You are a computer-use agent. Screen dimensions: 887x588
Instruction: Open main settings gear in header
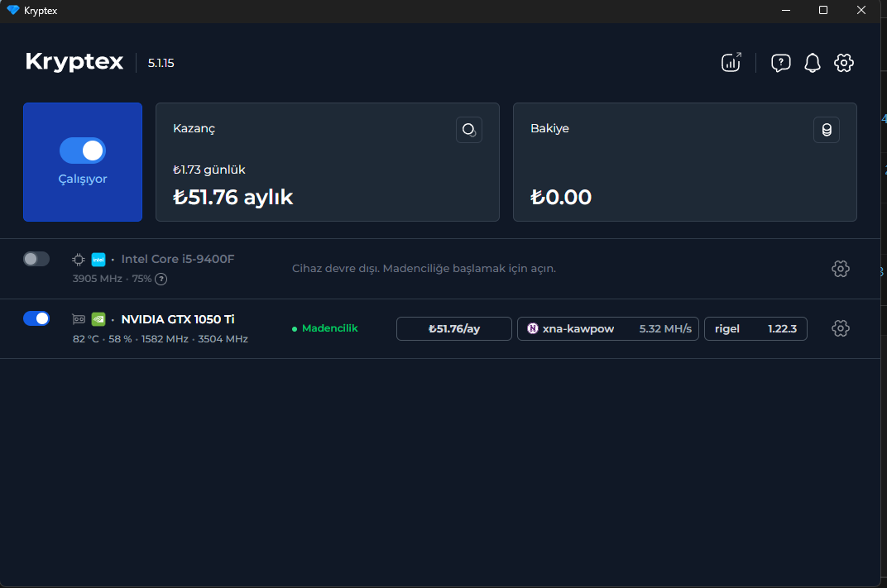pos(843,62)
